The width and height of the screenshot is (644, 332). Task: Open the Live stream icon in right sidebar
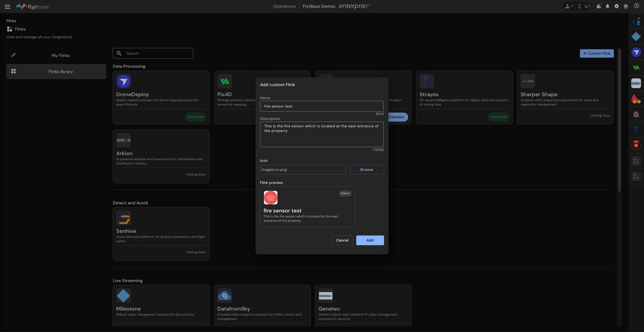point(636,145)
